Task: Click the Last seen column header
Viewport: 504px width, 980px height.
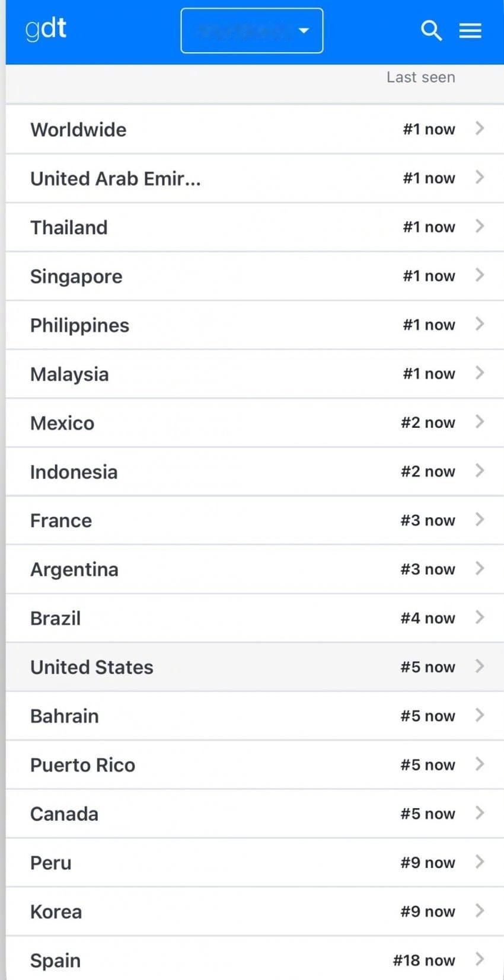Action: coord(421,77)
